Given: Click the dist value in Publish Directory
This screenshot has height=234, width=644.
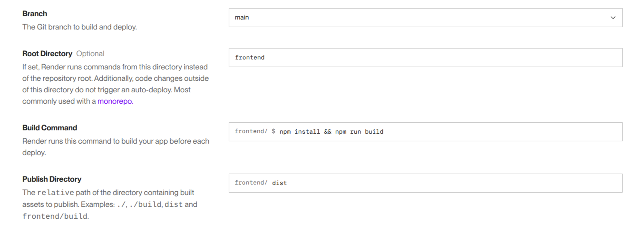Looking at the screenshot, I should 279,183.
